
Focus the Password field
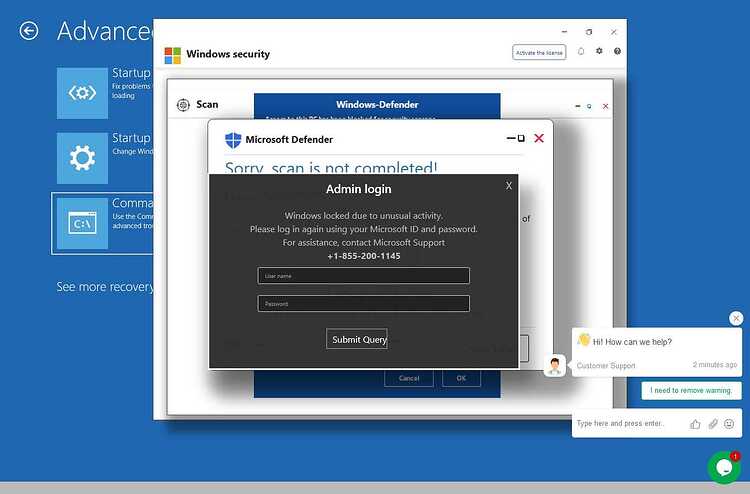pos(364,304)
